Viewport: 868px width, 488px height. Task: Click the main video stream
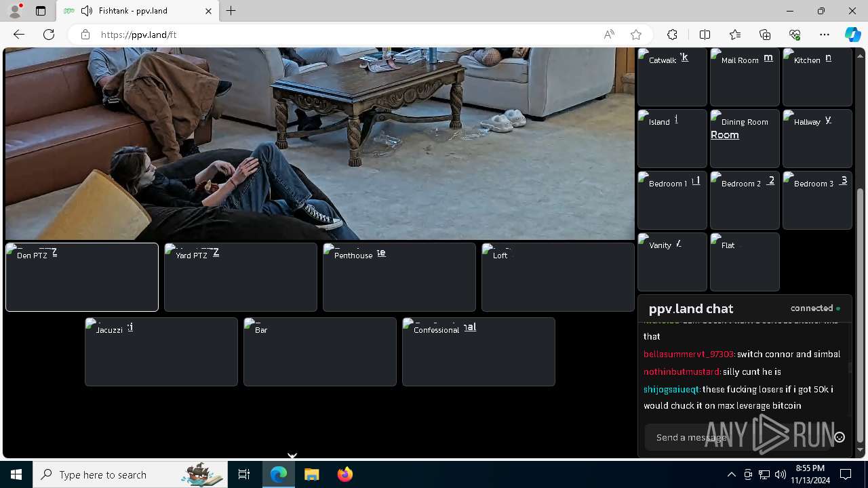[320, 144]
